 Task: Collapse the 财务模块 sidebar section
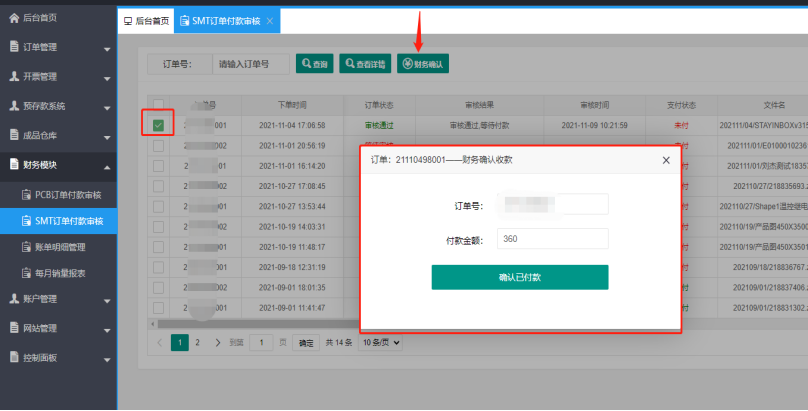coord(58,165)
